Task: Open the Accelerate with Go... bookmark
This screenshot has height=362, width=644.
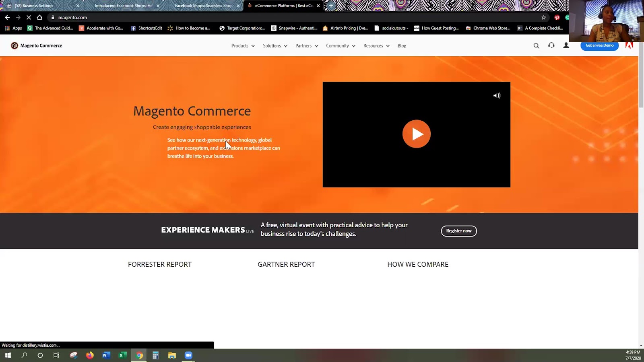Action: click(x=101, y=28)
